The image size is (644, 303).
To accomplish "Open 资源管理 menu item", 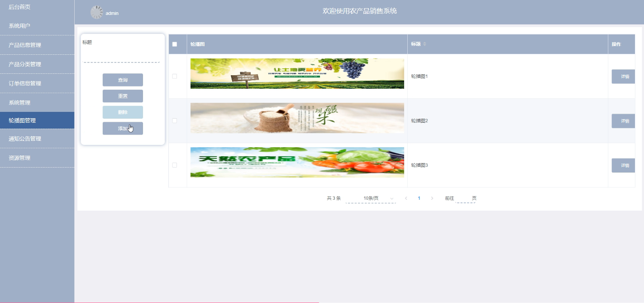I will (x=37, y=158).
